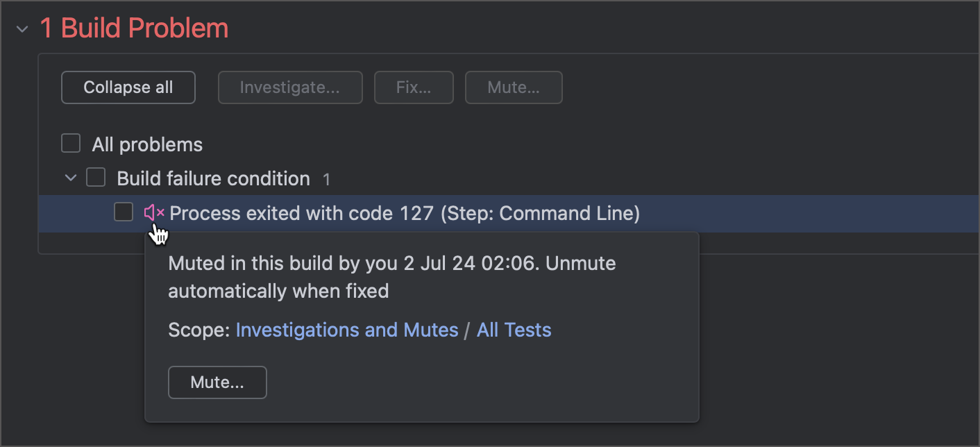Click the pink muted speaker icon
The height and width of the screenshot is (447, 980).
coord(153,213)
